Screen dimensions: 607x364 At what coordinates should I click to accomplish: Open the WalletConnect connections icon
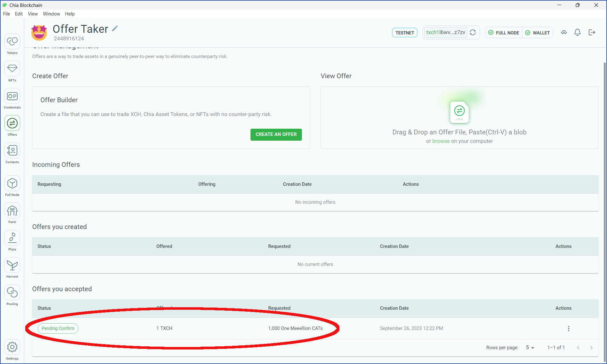[x=564, y=32]
